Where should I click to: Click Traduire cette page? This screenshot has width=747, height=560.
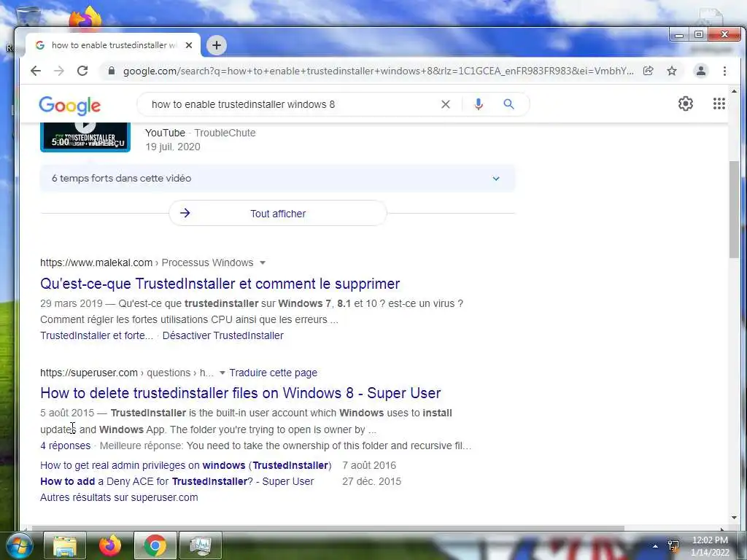pos(273,373)
